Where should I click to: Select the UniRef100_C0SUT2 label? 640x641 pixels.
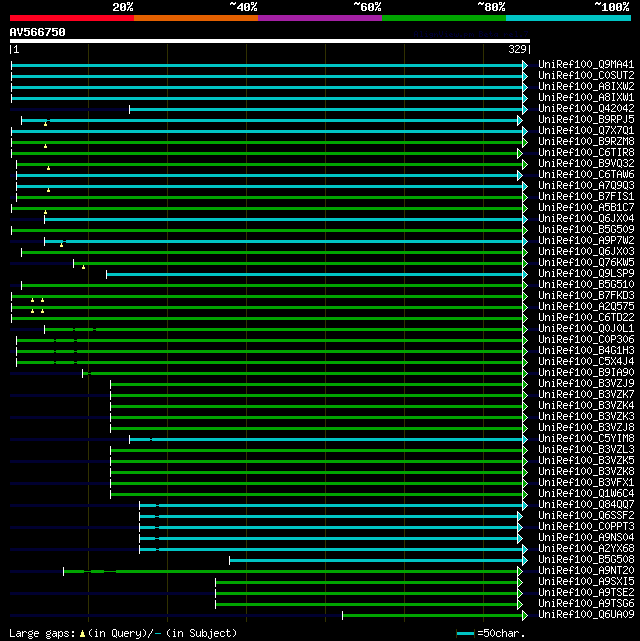[586, 75]
